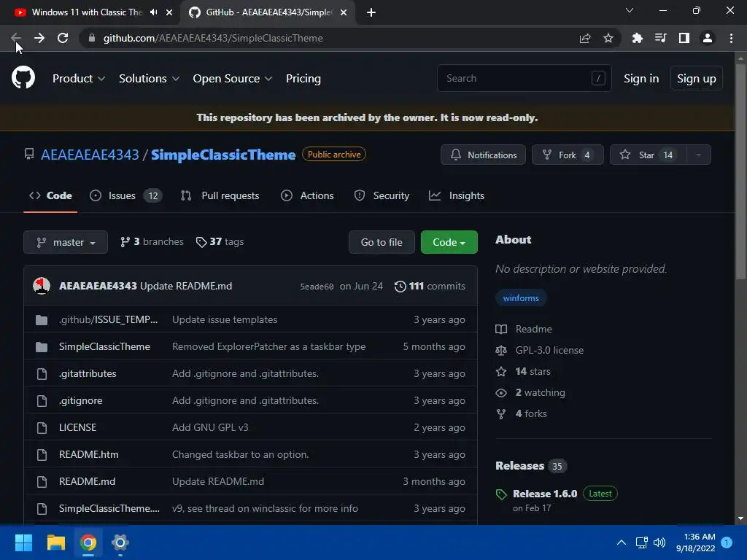Reload the page with the refresh icon
747x560 pixels.
pos(63,38)
